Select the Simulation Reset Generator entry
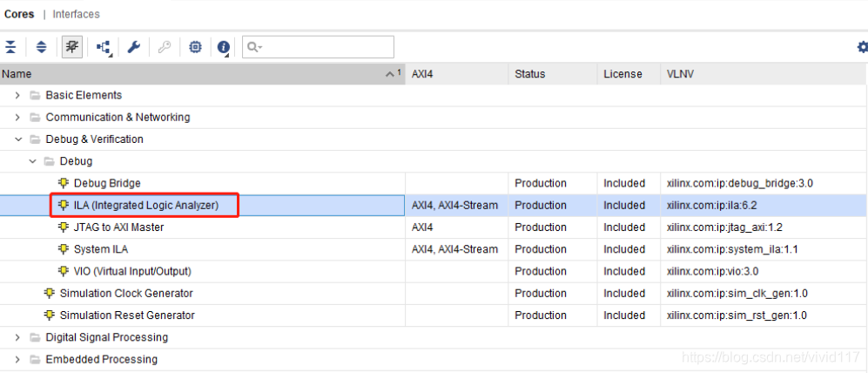Viewport: 868px width, 373px height. 127,315
